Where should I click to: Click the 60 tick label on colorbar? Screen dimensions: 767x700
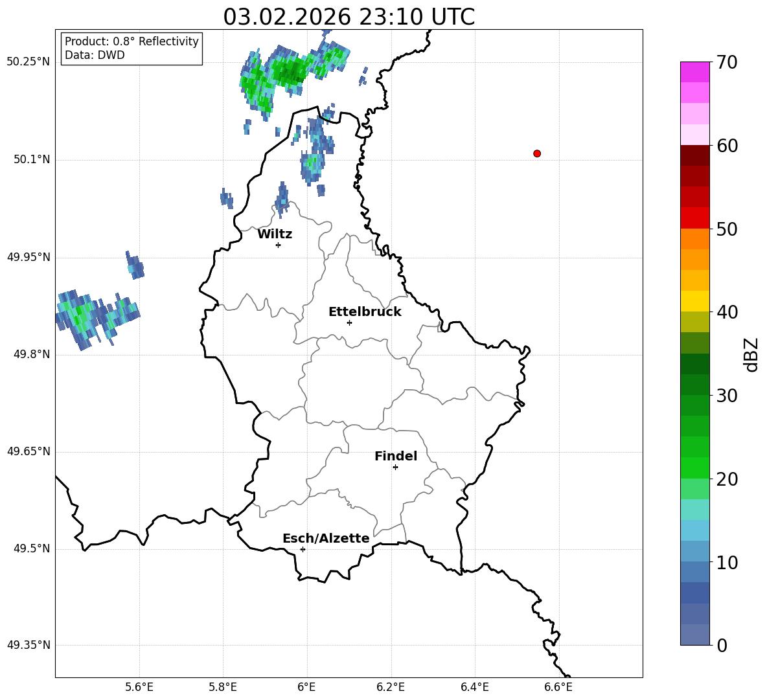[x=727, y=146]
